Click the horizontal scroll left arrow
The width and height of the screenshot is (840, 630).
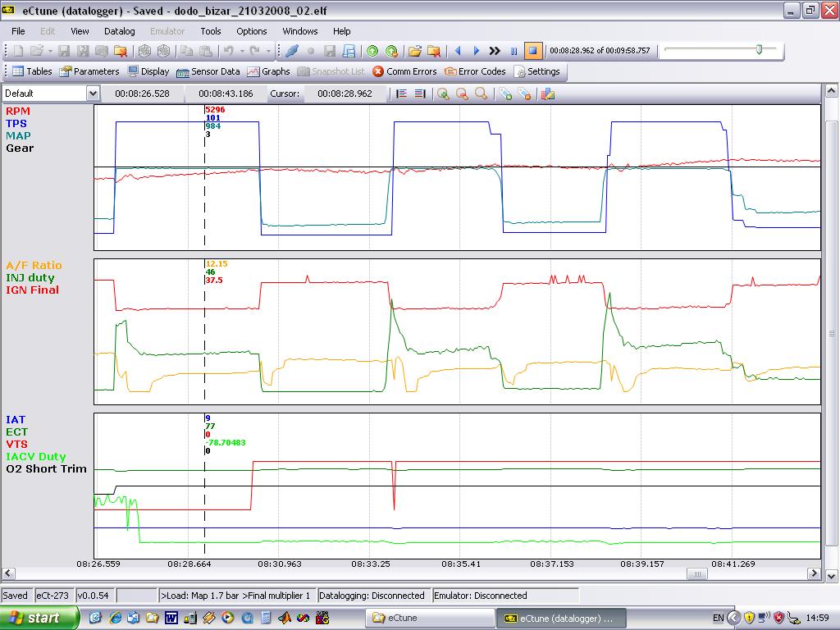pyautogui.click(x=8, y=573)
